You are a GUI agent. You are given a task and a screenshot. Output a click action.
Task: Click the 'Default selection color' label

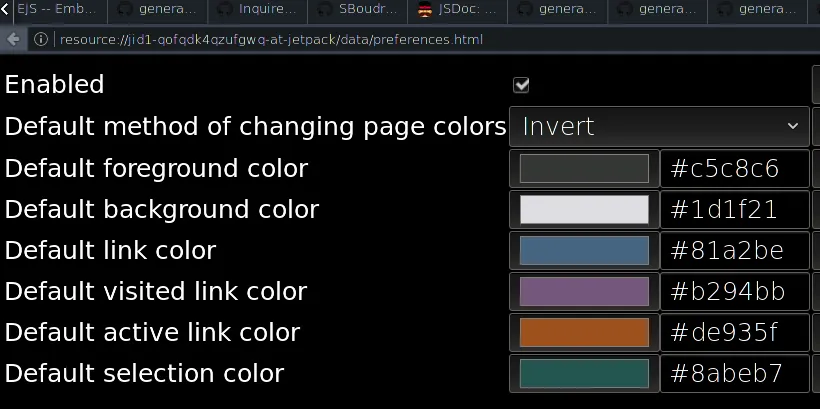[x=144, y=373]
